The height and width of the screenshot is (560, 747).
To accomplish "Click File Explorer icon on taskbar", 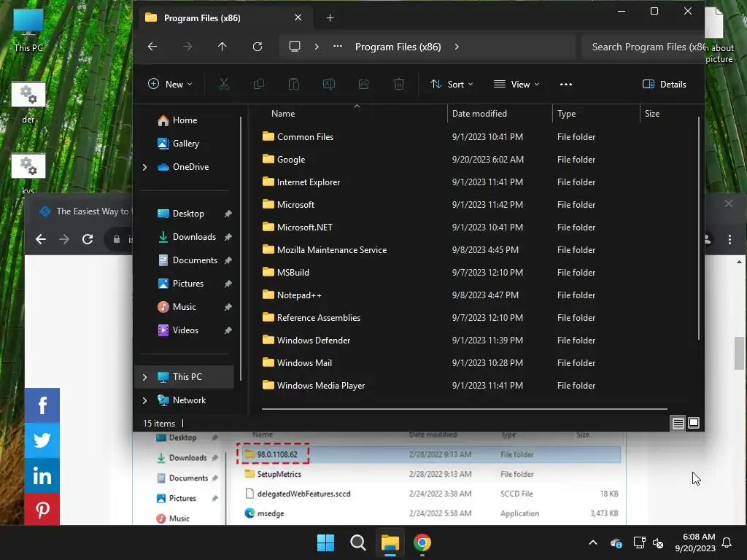I will click(x=390, y=542).
